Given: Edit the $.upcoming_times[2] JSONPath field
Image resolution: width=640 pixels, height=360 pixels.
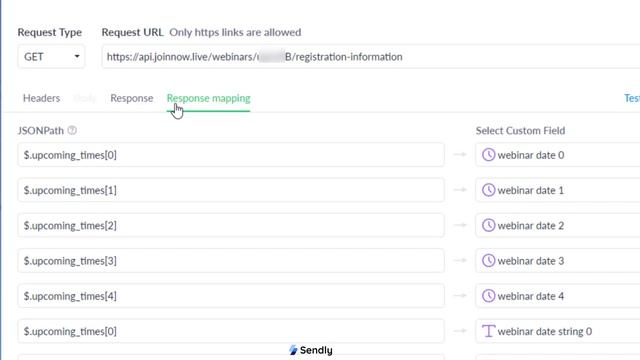Looking at the screenshot, I should [x=231, y=225].
